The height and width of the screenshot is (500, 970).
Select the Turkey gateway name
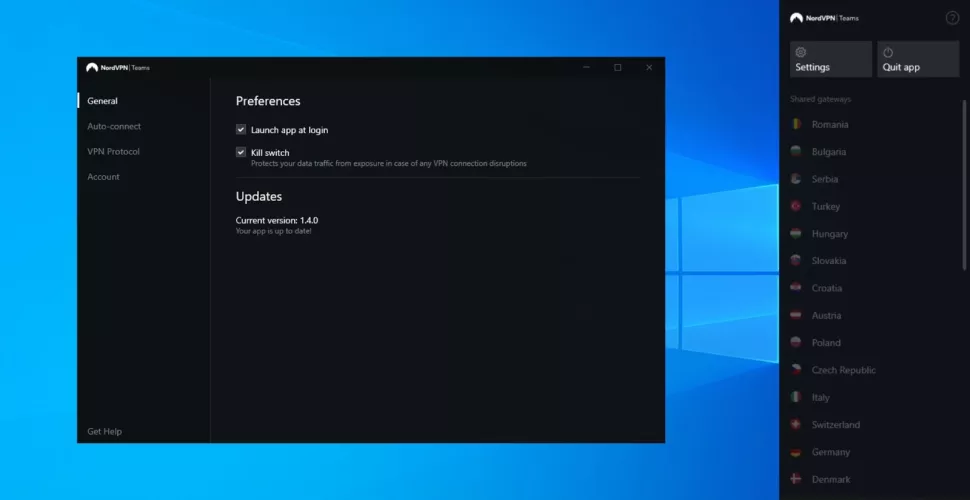(x=826, y=207)
